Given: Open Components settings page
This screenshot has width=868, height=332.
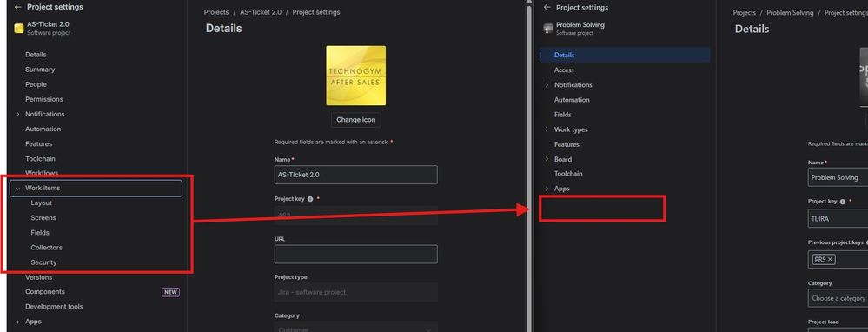Looking at the screenshot, I should [x=45, y=292].
